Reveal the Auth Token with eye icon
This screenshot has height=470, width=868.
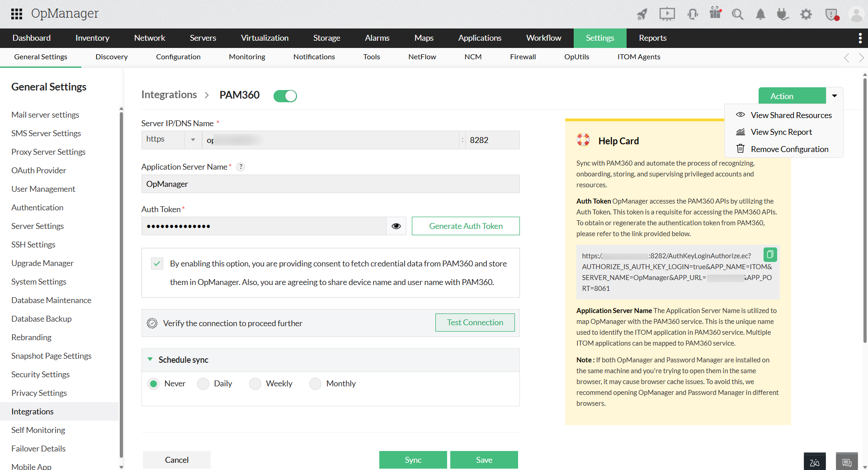click(396, 226)
